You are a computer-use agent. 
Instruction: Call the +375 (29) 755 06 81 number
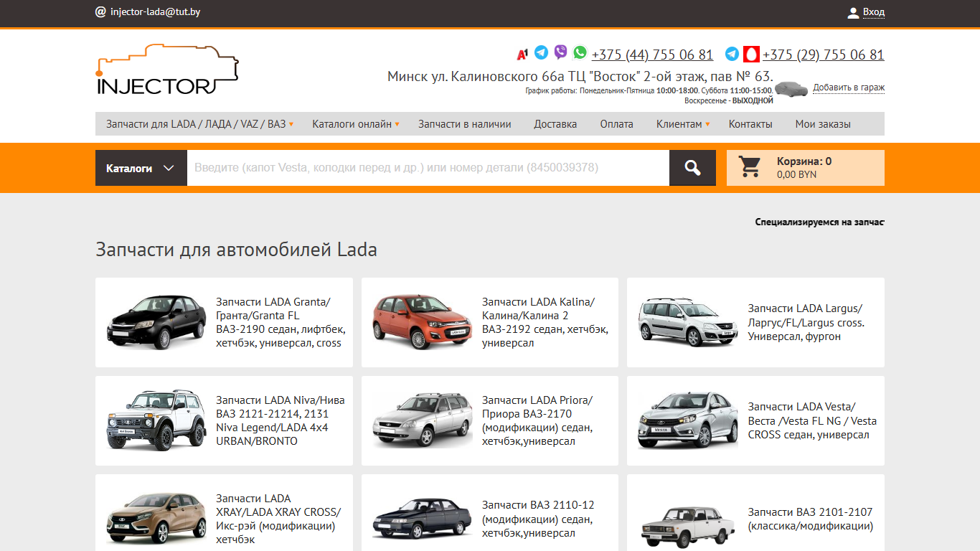pos(824,55)
